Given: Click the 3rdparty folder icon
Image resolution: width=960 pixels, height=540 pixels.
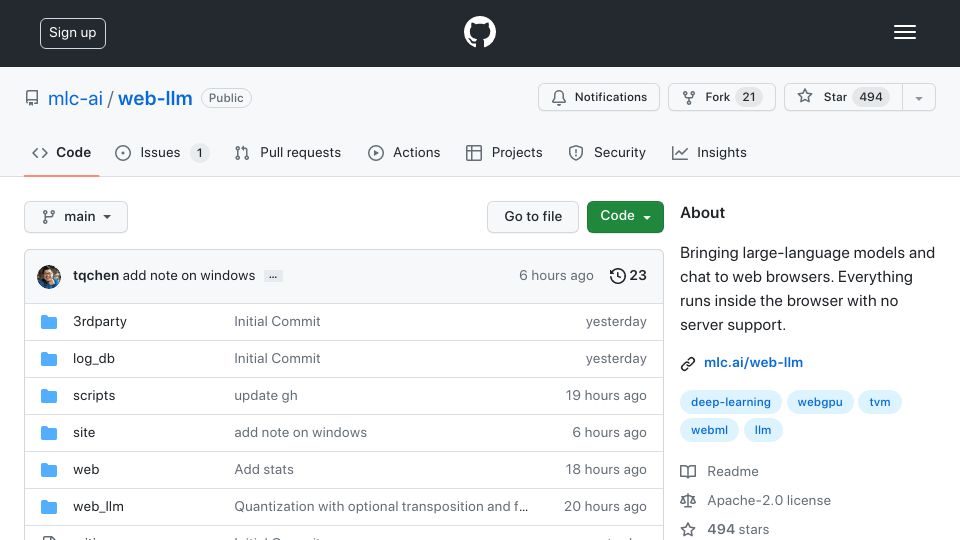Looking at the screenshot, I should tap(49, 322).
